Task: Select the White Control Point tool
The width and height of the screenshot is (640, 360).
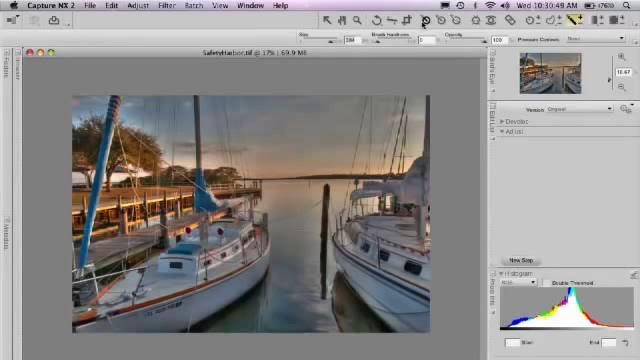Action: tap(456, 20)
